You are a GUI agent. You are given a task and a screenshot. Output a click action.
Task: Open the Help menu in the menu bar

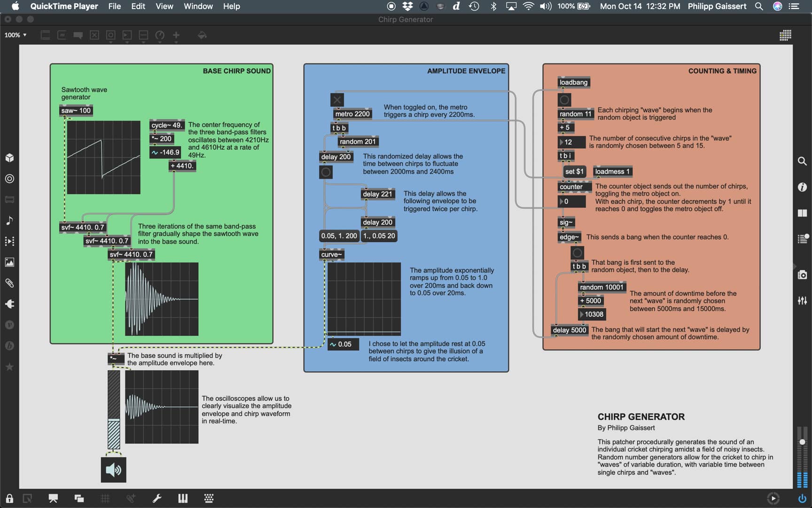tap(231, 6)
